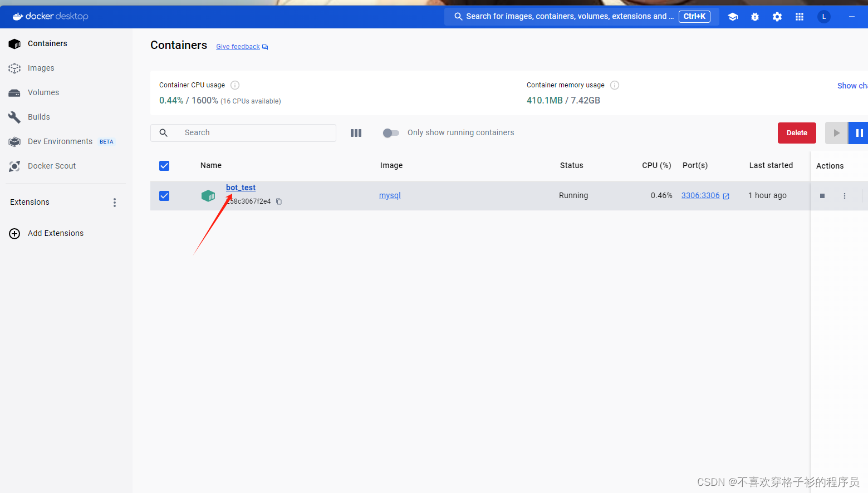The height and width of the screenshot is (493, 868).
Task: Pause the selected containers
Action: tap(859, 133)
